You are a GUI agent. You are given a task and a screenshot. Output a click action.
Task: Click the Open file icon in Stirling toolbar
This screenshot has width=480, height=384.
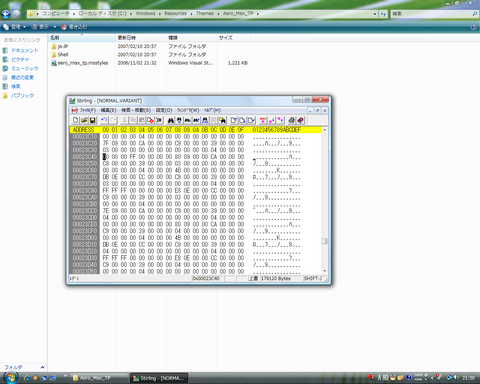[84, 120]
